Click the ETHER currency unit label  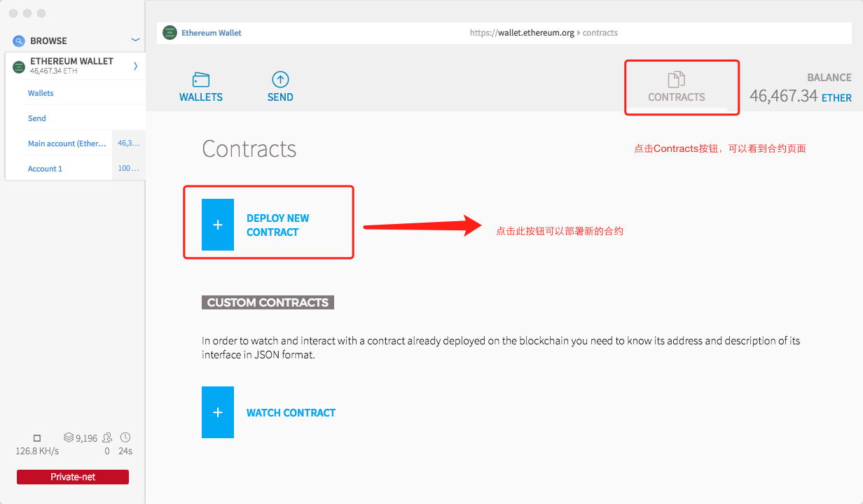click(836, 98)
